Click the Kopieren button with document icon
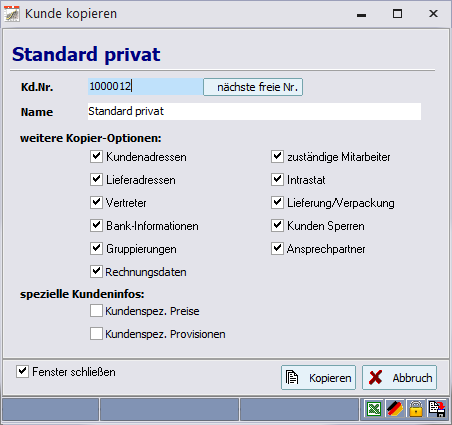Viewport: 452px width, 425px height. pyautogui.click(x=318, y=378)
